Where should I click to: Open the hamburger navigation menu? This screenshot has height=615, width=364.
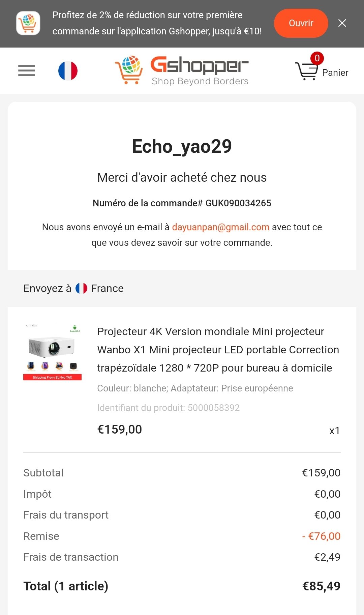[x=27, y=70]
